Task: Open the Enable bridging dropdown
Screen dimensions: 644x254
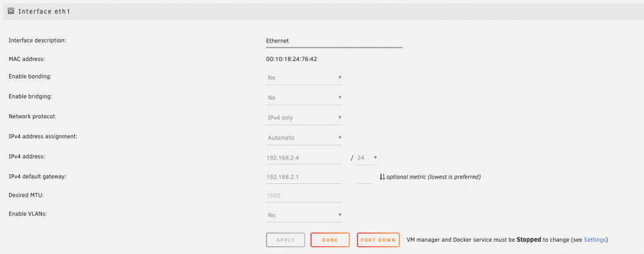Action: click(303, 98)
